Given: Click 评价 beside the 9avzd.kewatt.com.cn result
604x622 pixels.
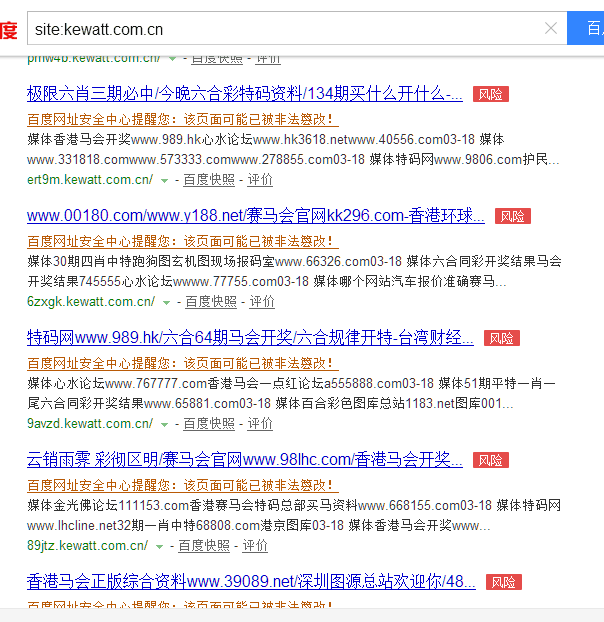Looking at the screenshot, I should (x=259, y=424).
